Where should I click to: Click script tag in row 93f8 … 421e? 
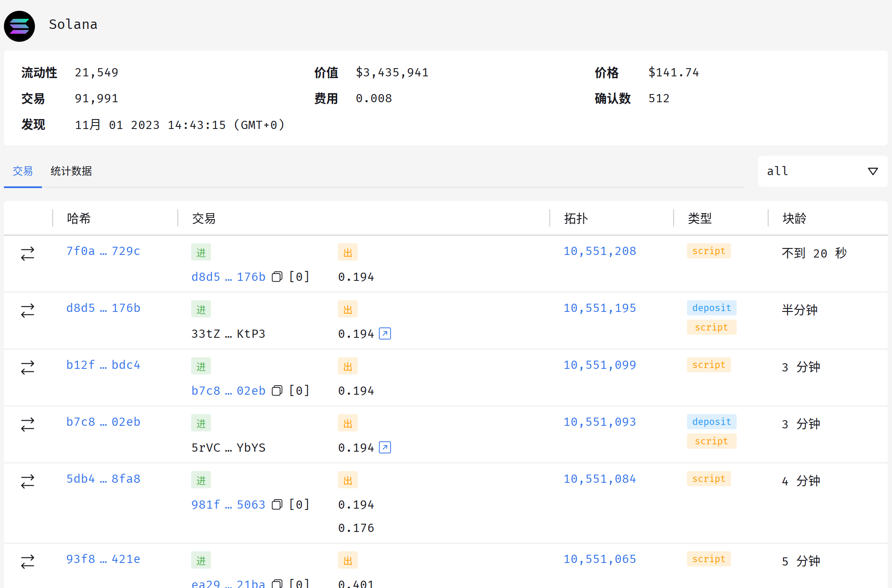(709, 559)
